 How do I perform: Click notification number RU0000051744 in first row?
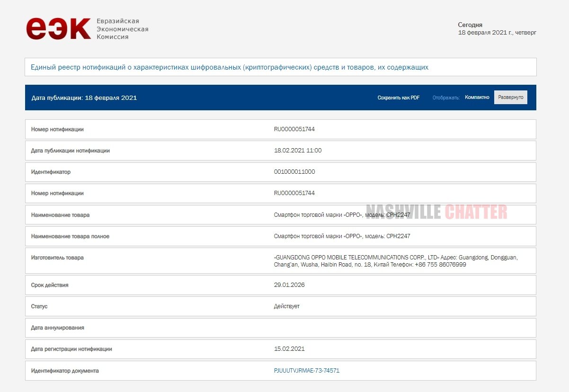(294, 129)
